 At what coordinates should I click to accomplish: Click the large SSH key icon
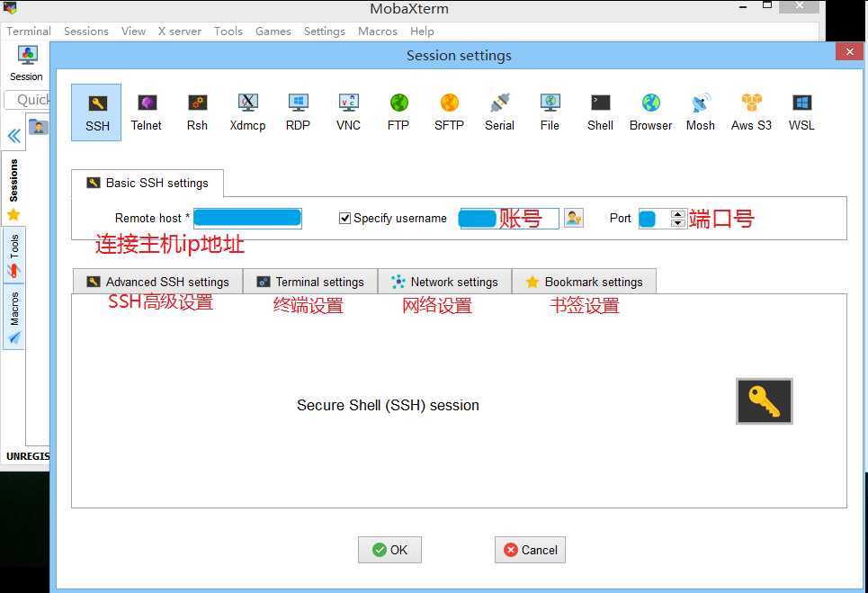tap(764, 401)
